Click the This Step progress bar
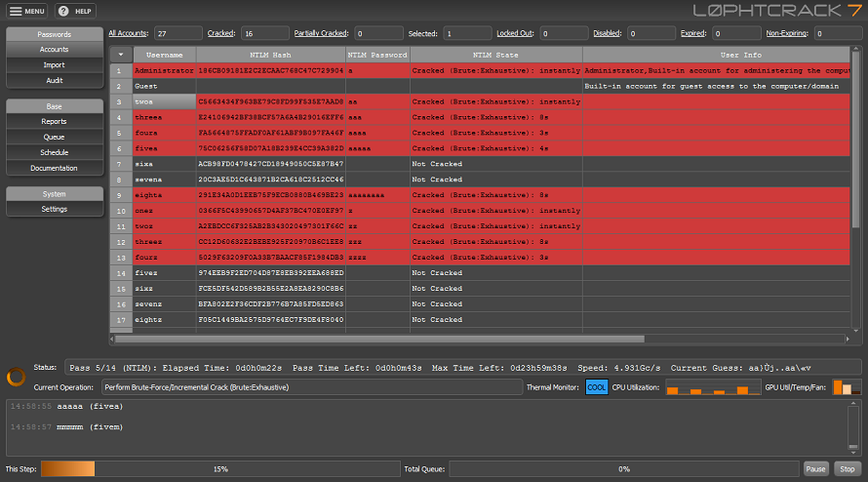This screenshot has width=868, height=482. (220, 468)
